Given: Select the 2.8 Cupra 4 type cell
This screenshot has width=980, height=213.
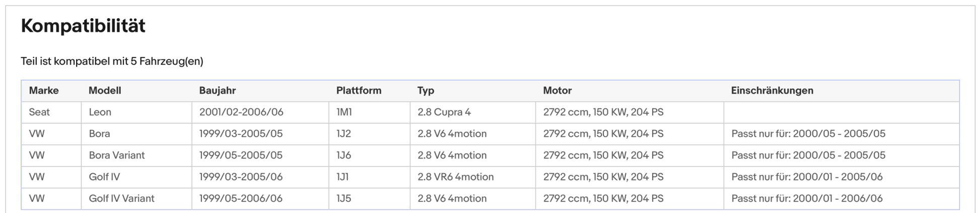Looking at the screenshot, I should (444, 112).
